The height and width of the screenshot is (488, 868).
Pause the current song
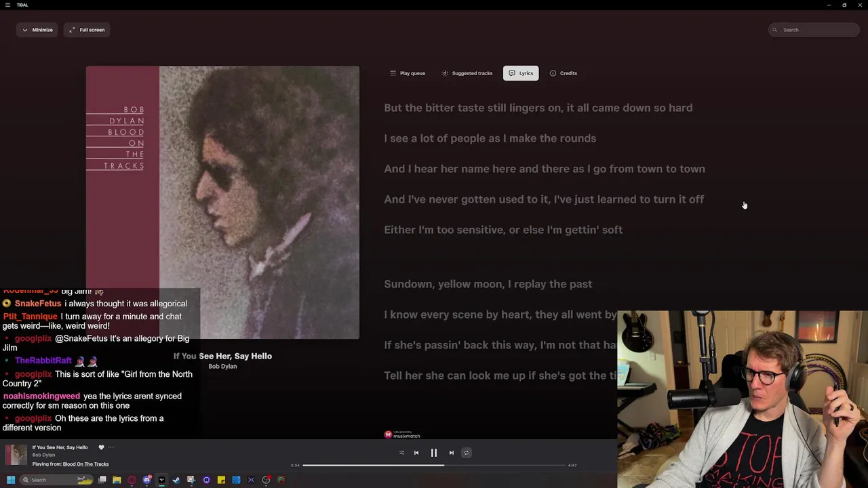[434, 453]
